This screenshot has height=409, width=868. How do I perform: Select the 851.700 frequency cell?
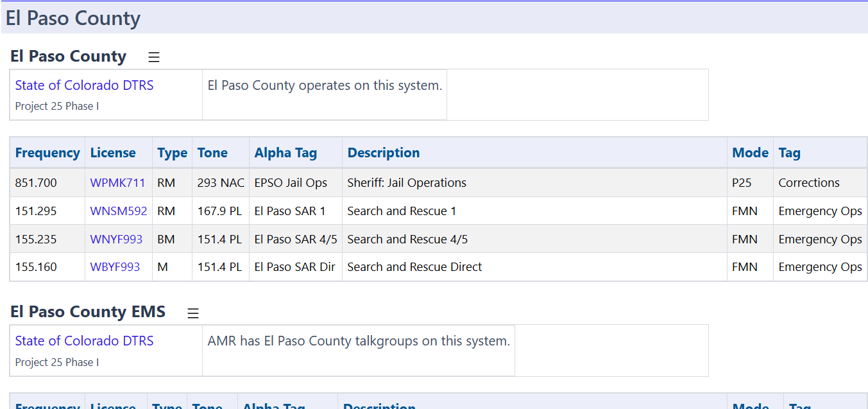[x=36, y=183]
